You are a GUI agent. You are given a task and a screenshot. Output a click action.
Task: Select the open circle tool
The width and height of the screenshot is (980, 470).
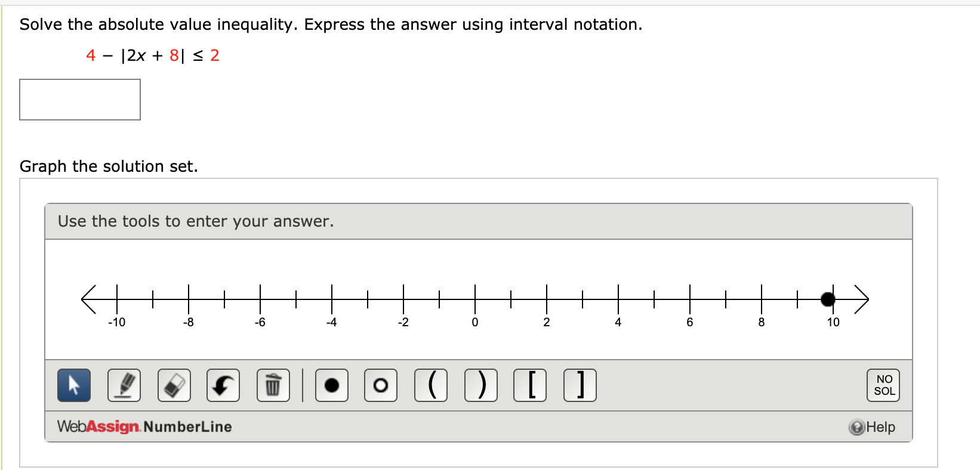(x=380, y=385)
